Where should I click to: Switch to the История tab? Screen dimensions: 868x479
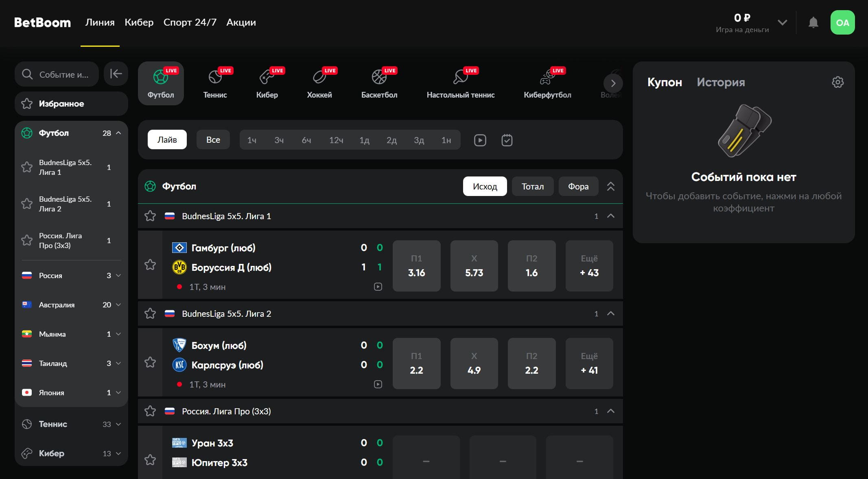[x=721, y=82]
